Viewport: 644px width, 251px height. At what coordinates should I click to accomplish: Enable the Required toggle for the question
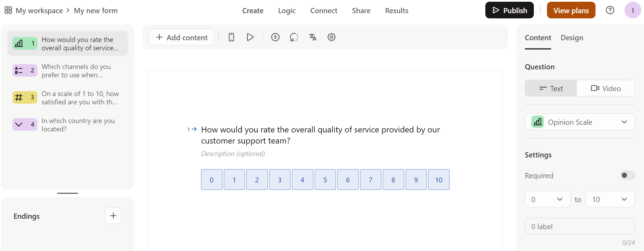click(627, 175)
